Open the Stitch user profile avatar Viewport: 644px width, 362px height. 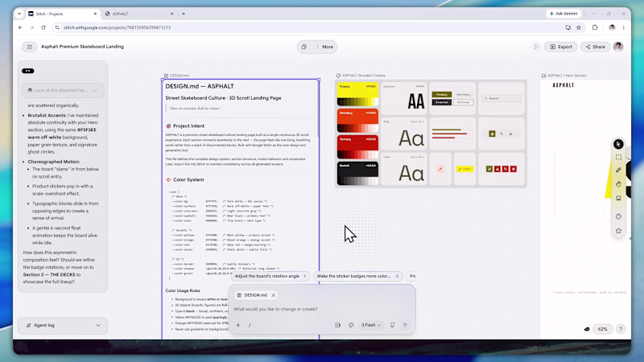click(x=618, y=47)
